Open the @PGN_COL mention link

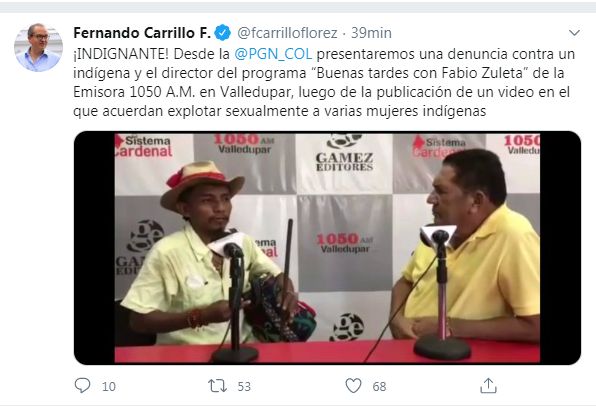[273, 54]
